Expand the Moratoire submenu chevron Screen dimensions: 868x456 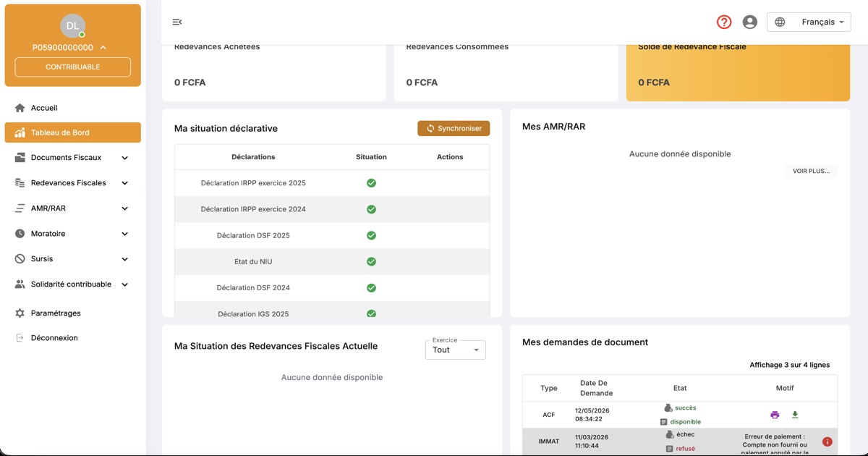click(x=124, y=234)
